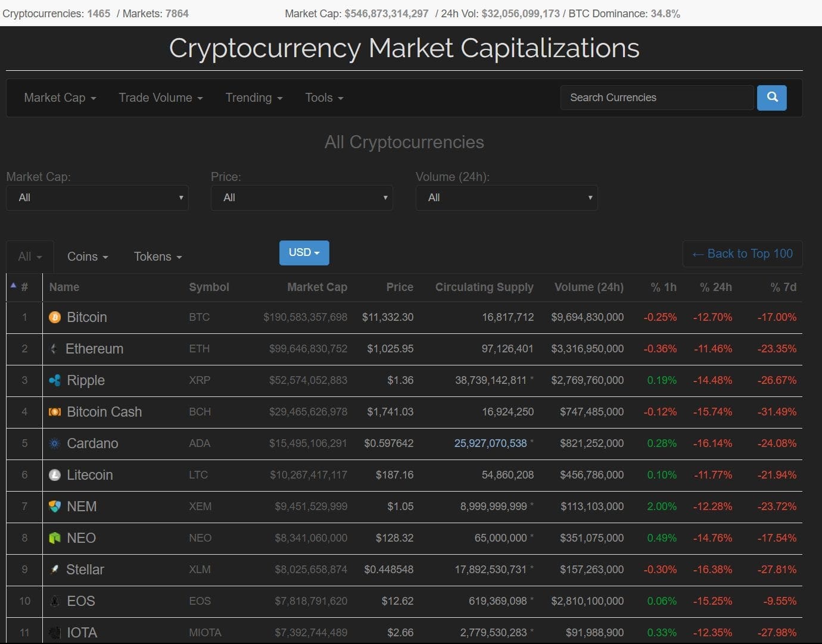
Task: Click the IOTA logo icon
Action: pyautogui.click(x=55, y=633)
